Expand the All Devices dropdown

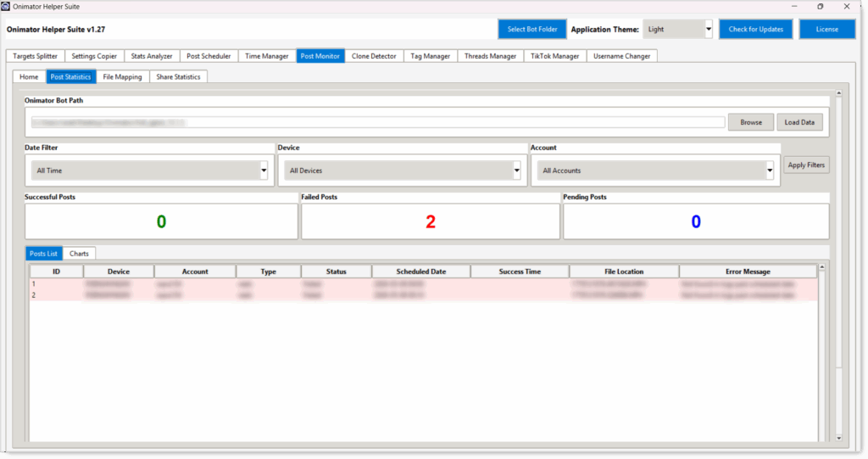click(x=403, y=171)
